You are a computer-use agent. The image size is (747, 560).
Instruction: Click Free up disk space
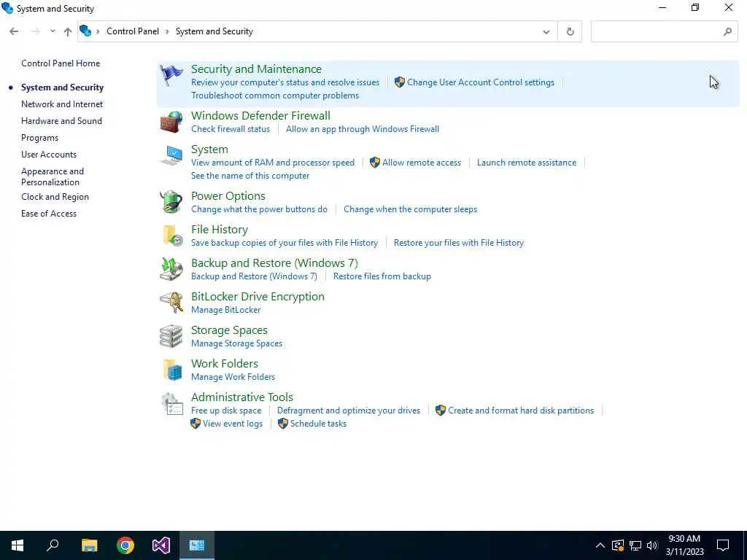click(x=226, y=411)
